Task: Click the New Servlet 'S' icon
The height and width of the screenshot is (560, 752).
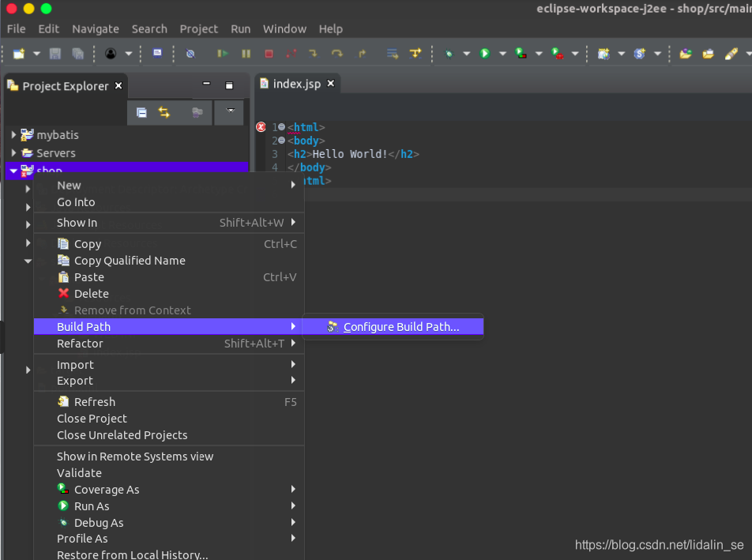Action: 640,53
